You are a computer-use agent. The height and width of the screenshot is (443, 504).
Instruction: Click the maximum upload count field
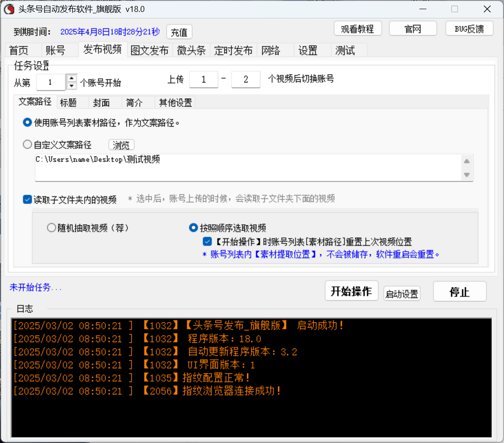(x=246, y=80)
